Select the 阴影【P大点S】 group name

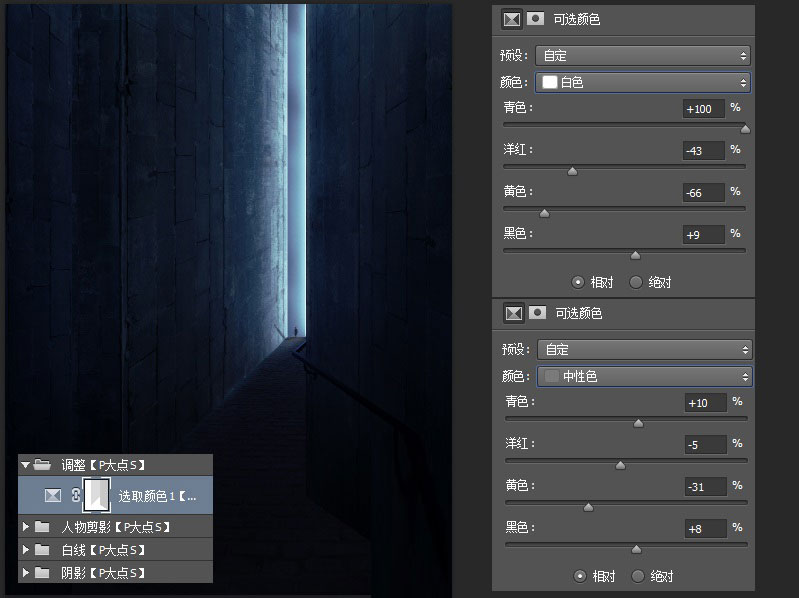pyautogui.click(x=103, y=573)
